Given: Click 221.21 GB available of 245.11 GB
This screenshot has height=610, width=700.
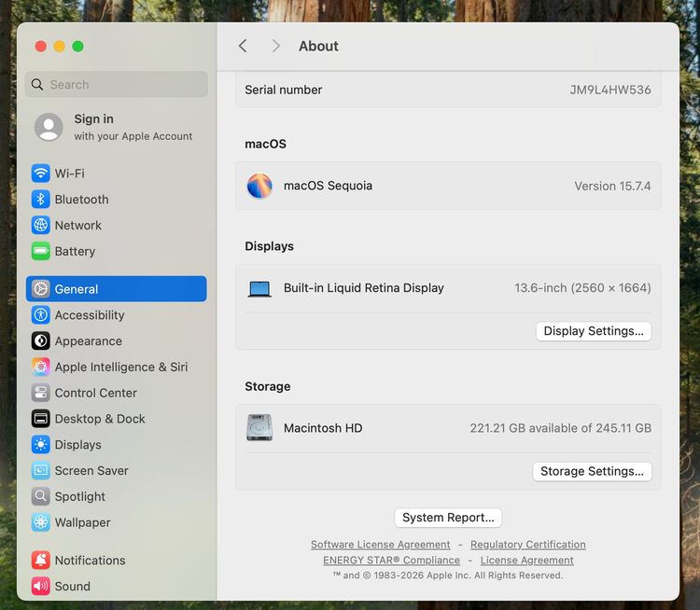Looking at the screenshot, I should [x=560, y=428].
